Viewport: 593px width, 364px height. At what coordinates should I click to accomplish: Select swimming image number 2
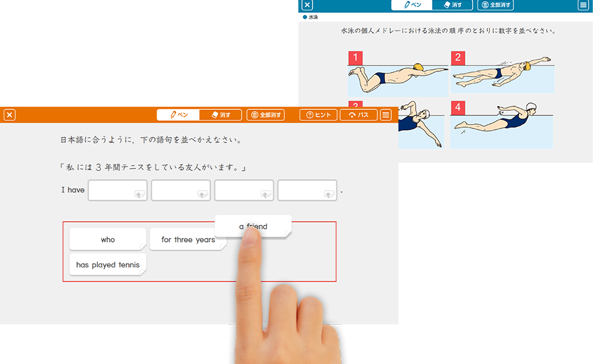tap(502, 74)
